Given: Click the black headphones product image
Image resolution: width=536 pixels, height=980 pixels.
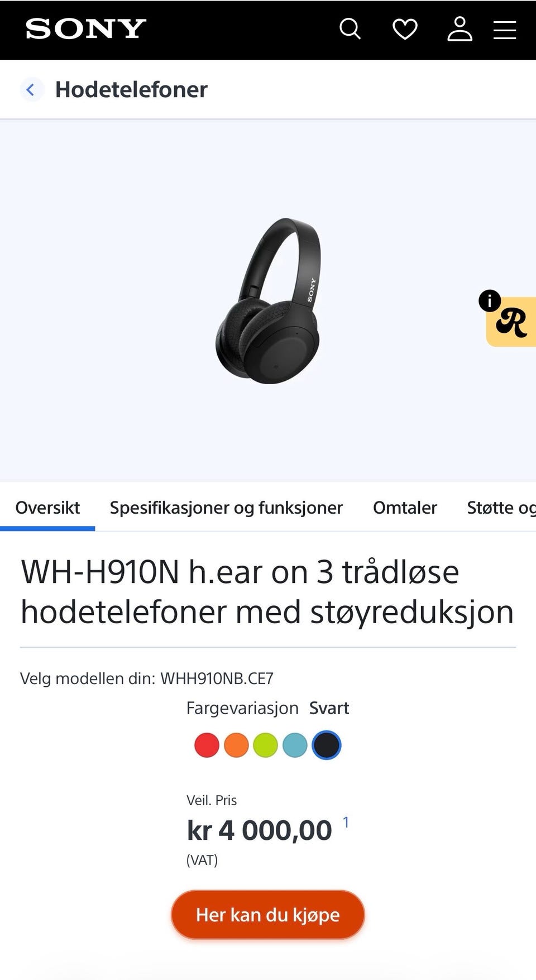Looking at the screenshot, I should point(269,301).
